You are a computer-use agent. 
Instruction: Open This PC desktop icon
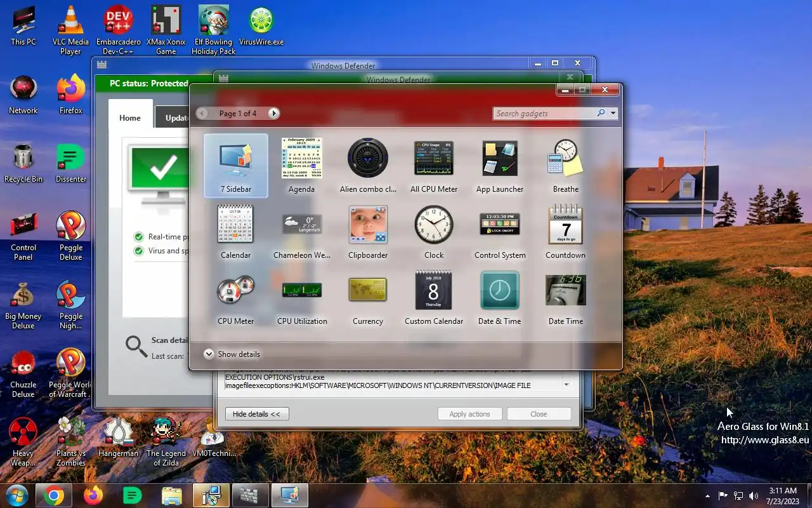coord(23,25)
